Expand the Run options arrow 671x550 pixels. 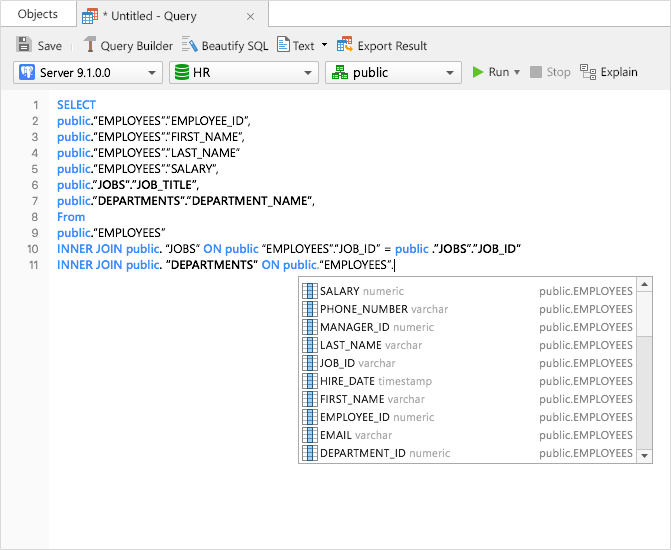pyautogui.click(x=517, y=72)
